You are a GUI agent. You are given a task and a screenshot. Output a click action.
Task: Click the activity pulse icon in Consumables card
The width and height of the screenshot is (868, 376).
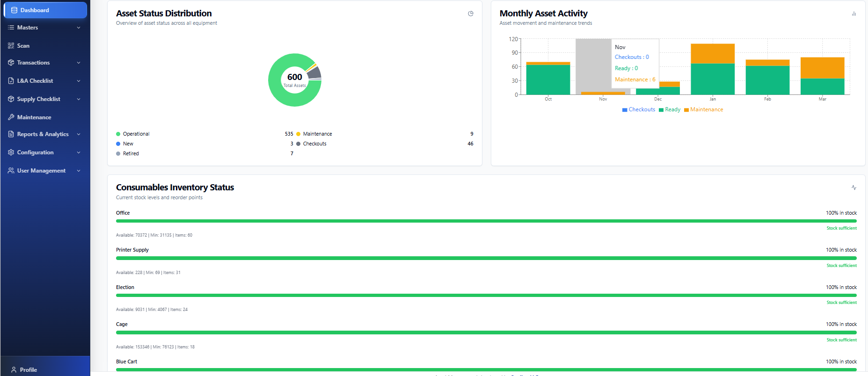pos(854,188)
